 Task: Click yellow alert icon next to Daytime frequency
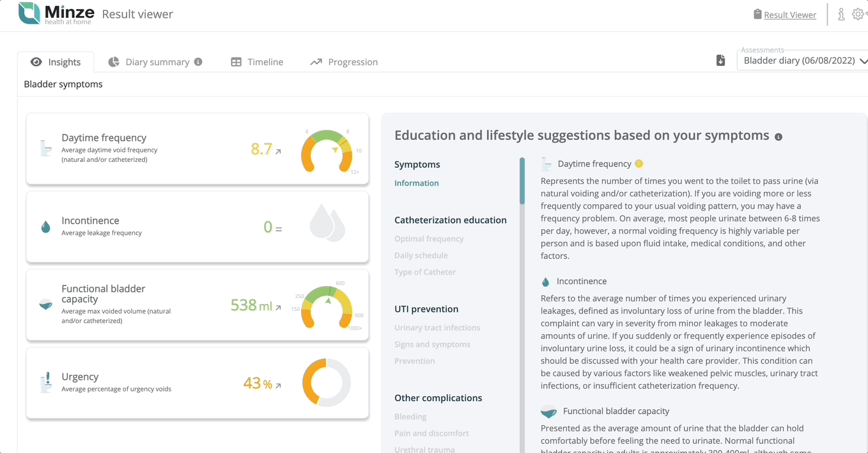pos(639,164)
